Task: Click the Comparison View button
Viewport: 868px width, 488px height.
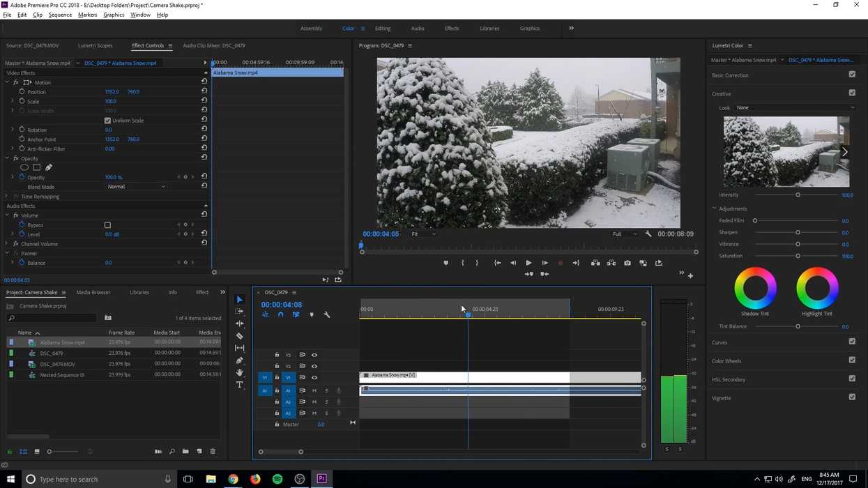Action: point(643,263)
